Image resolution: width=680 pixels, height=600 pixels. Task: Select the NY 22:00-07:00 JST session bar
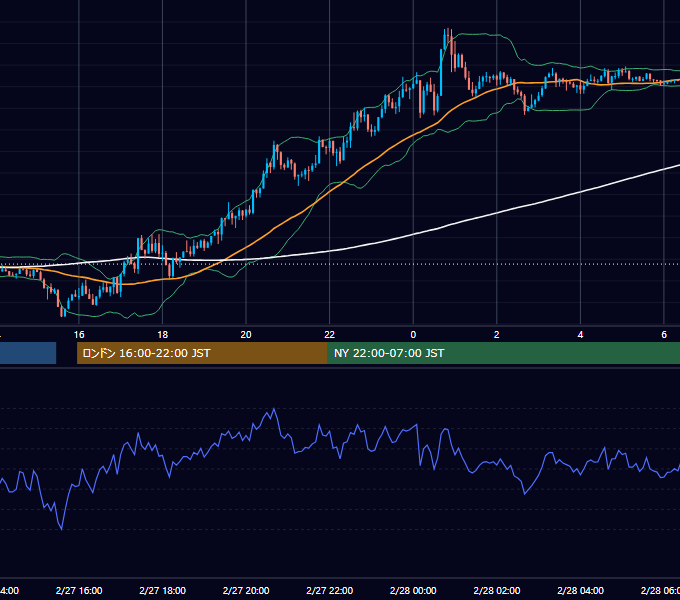click(x=503, y=353)
